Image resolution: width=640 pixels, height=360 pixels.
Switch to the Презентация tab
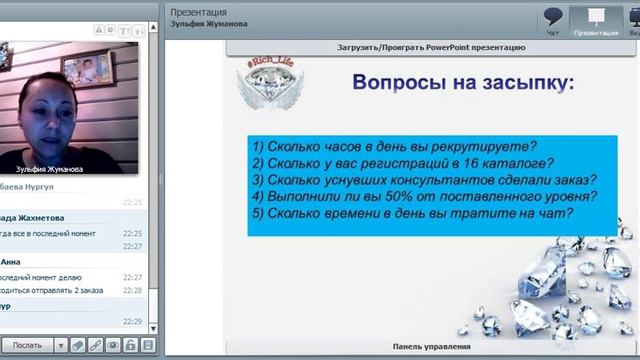[x=596, y=22]
